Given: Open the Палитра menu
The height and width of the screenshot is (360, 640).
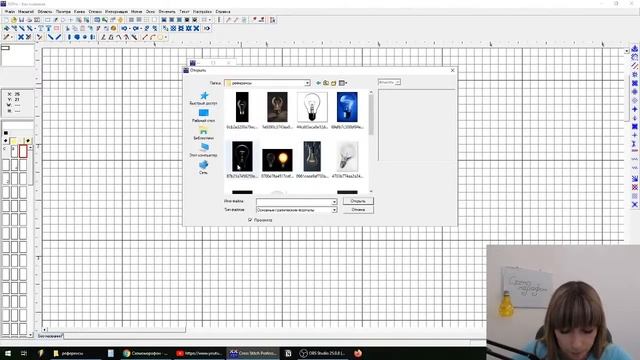Looking at the screenshot, I should coord(63,12).
